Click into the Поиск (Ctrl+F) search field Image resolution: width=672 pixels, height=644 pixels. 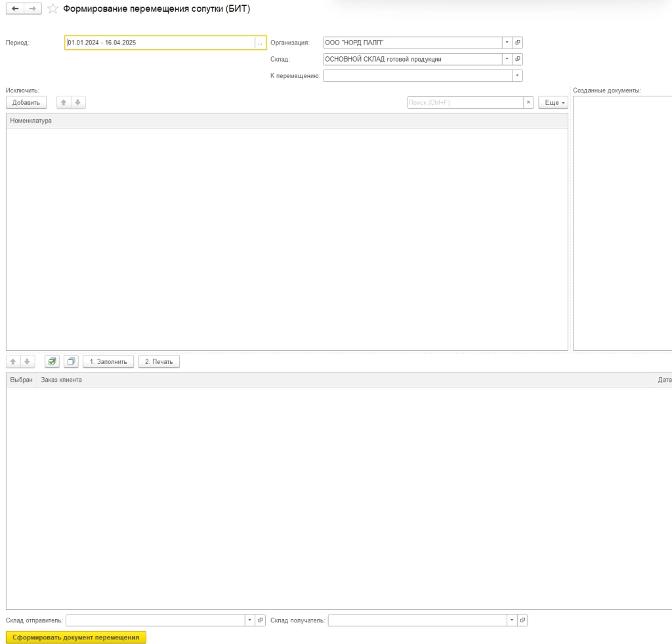[465, 103]
